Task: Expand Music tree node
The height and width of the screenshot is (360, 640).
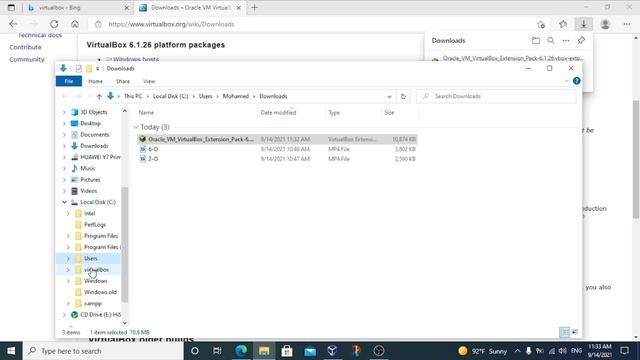Action: click(x=64, y=168)
